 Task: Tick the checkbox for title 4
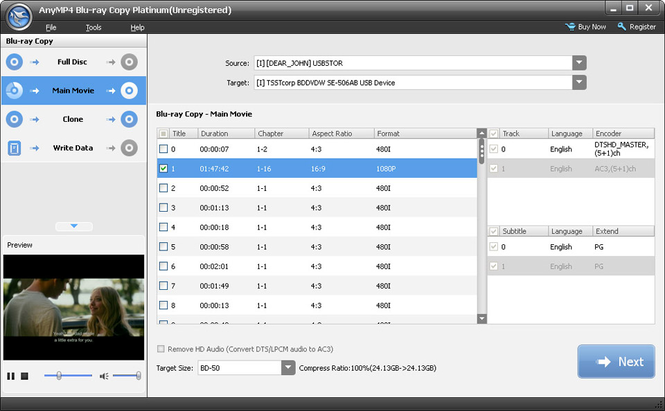(x=163, y=227)
